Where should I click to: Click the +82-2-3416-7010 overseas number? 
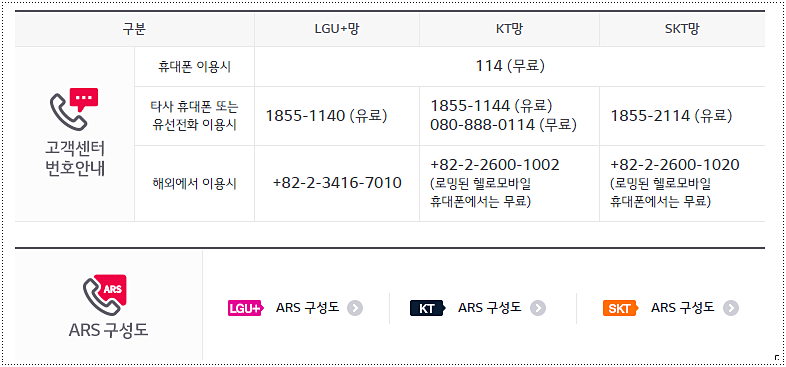click(337, 183)
